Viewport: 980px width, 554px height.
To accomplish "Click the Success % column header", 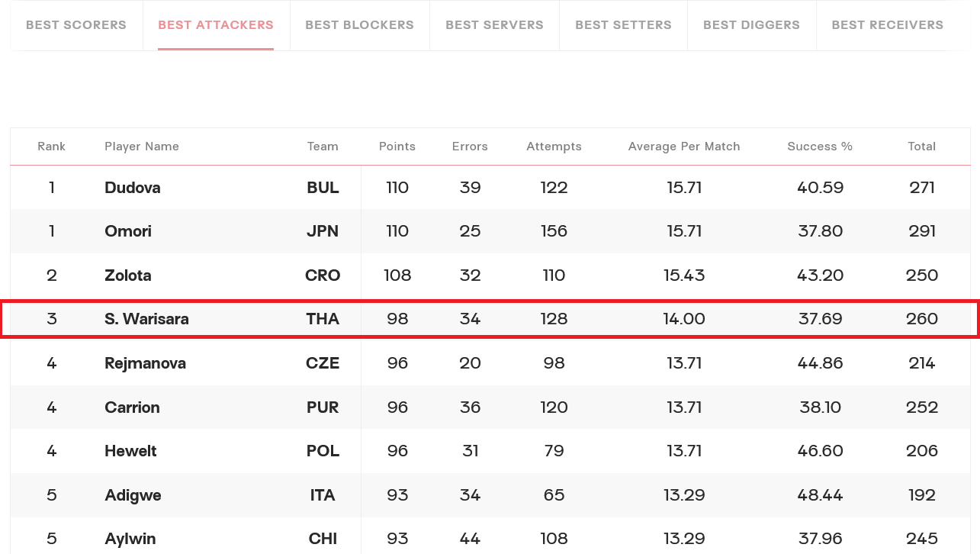I will 820,147.
